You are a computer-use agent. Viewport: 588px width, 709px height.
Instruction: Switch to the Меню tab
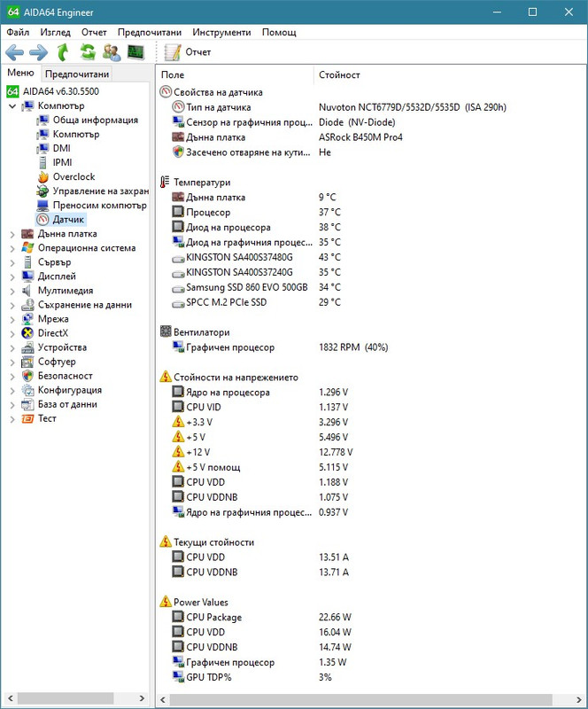pyautogui.click(x=20, y=73)
